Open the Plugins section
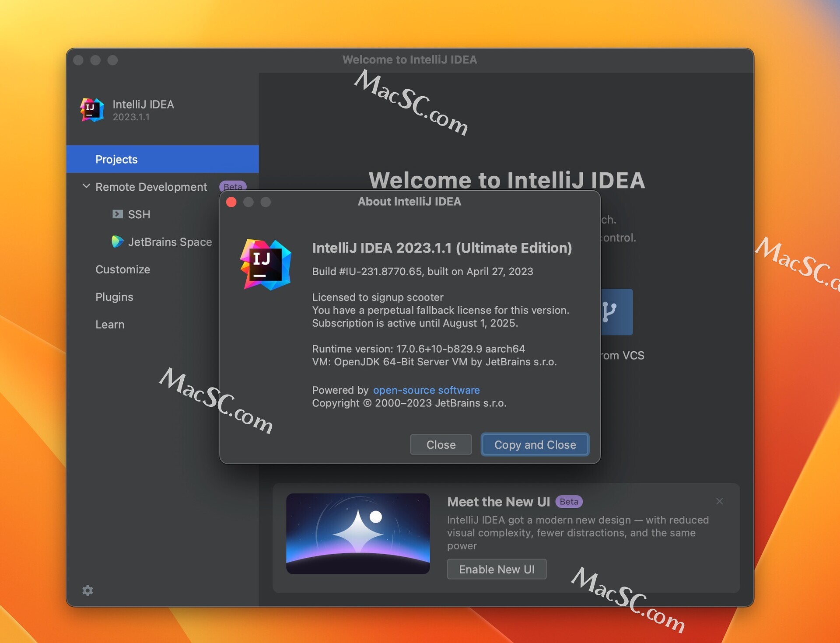 [114, 297]
